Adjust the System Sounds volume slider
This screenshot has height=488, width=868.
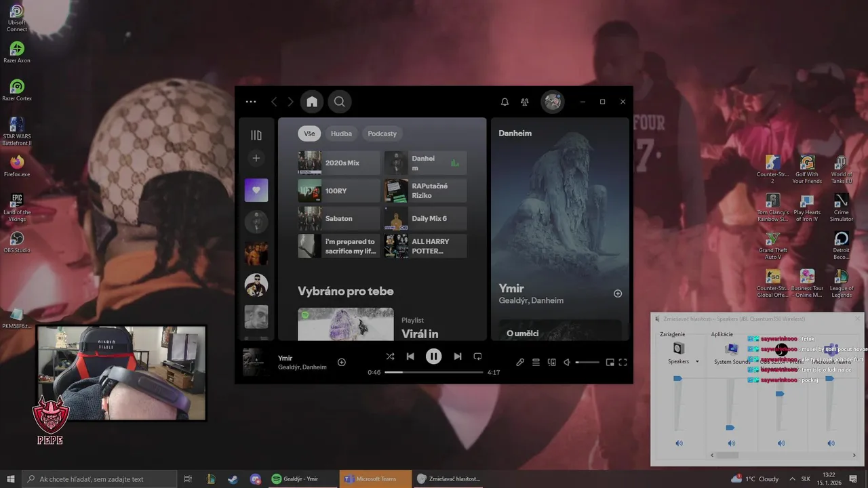click(x=730, y=428)
